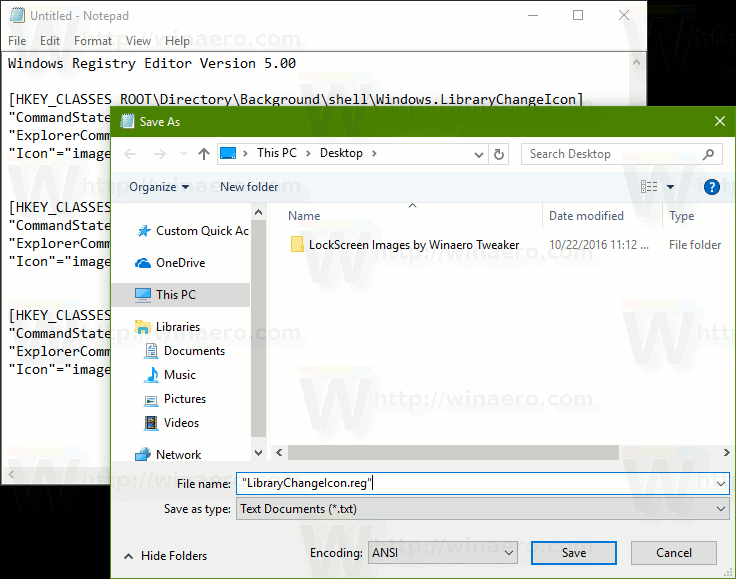The width and height of the screenshot is (736, 579).
Task: Open Documents library
Action: point(184,351)
